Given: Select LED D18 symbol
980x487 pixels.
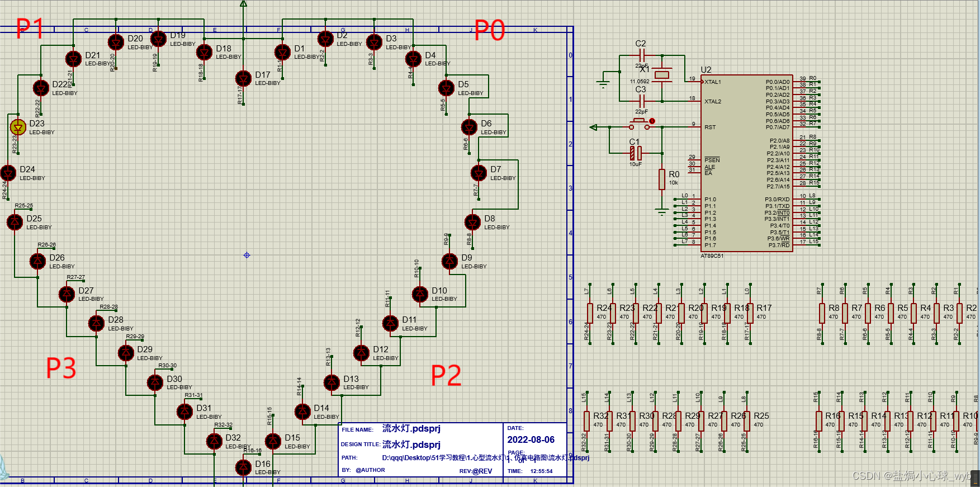Looking at the screenshot, I should 204,52.
